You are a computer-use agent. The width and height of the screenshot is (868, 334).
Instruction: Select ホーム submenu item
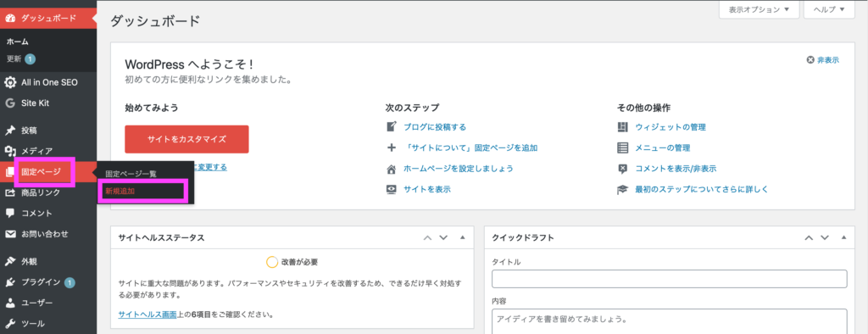click(x=18, y=42)
